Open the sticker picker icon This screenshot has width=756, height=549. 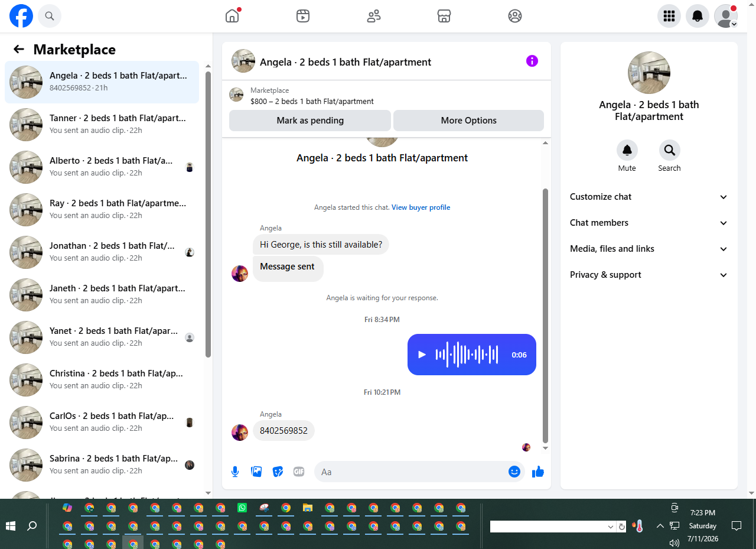278,472
